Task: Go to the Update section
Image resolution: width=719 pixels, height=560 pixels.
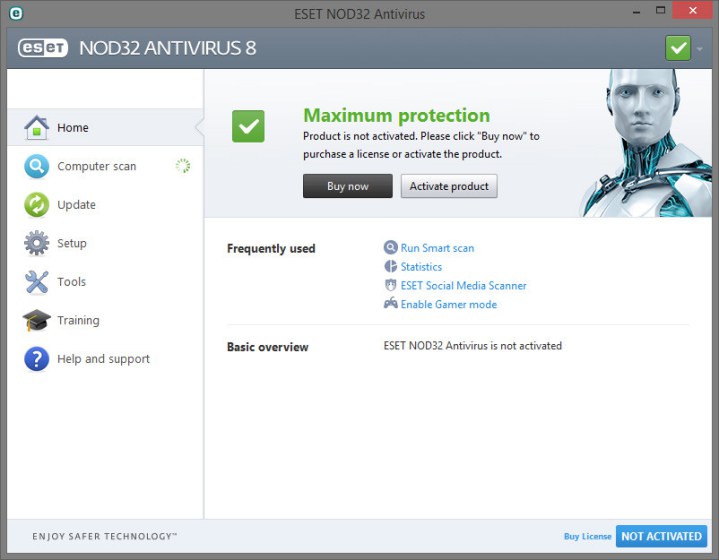Action: [x=76, y=205]
